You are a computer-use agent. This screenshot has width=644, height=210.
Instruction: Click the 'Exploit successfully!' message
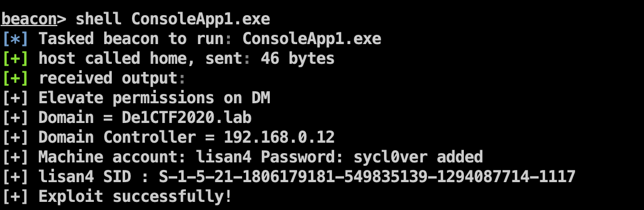pos(135,197)
